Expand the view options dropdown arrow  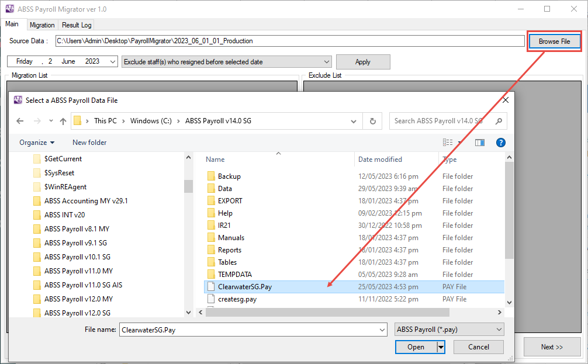click(460, 143)
